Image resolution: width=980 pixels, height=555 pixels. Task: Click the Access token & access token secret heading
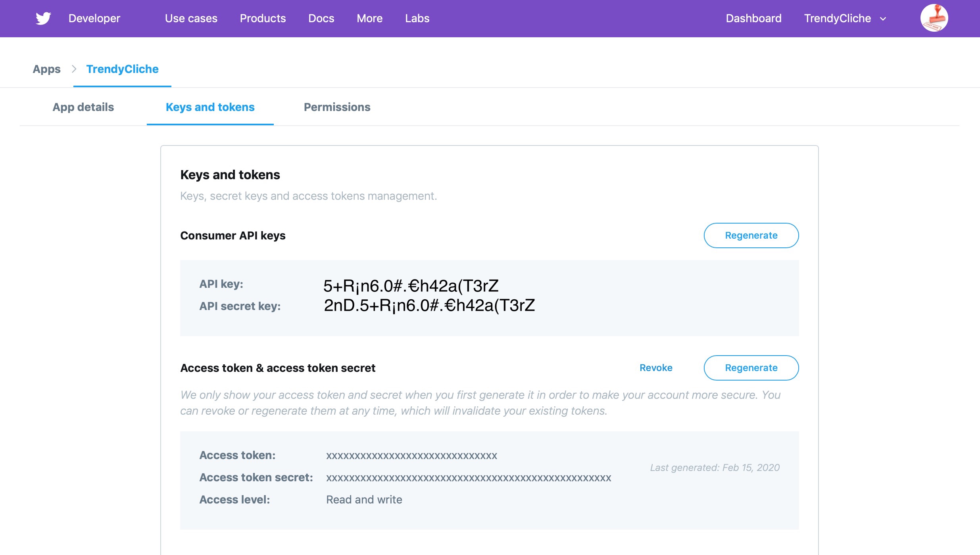pos(277,368)
